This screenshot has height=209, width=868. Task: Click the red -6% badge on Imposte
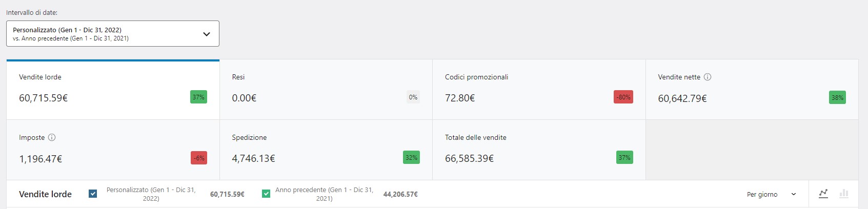(199, 158)
